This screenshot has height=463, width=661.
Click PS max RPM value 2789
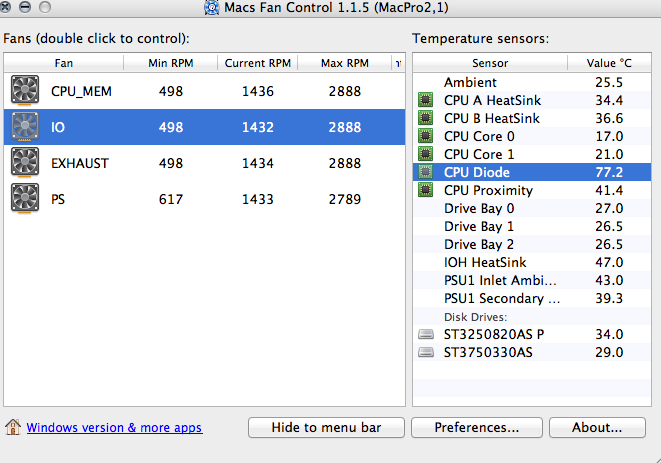[345, 199]
